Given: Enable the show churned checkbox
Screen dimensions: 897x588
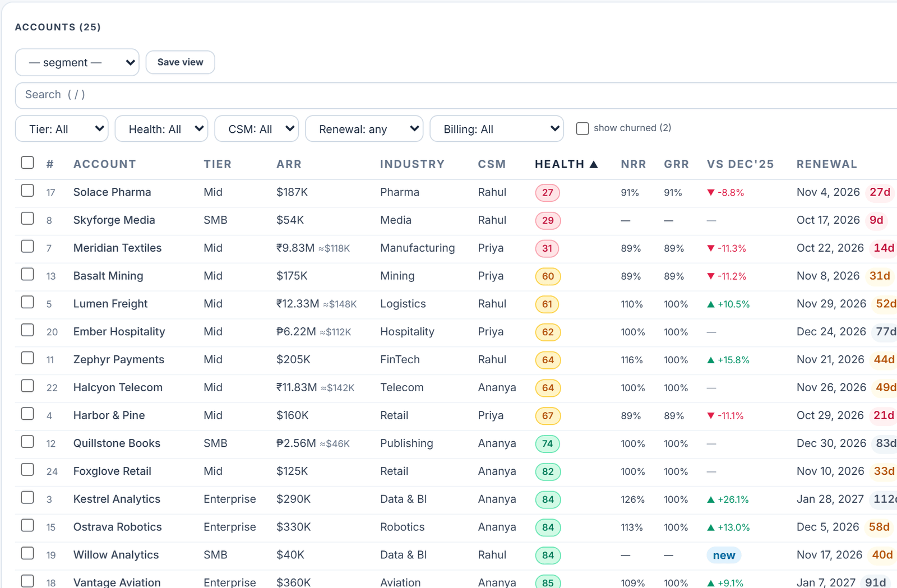Looking at the screenshot, I should 582,128.
